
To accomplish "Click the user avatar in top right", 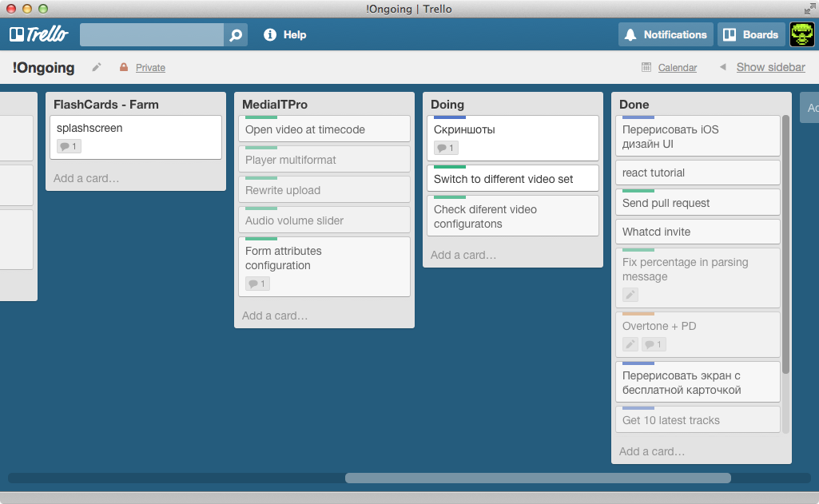I will 801,34.
